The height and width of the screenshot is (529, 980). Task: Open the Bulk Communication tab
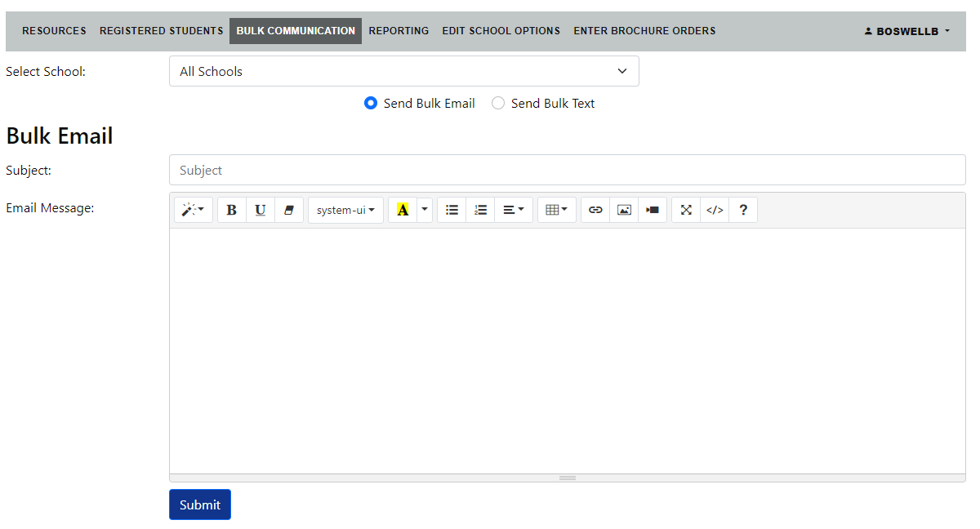296,31
